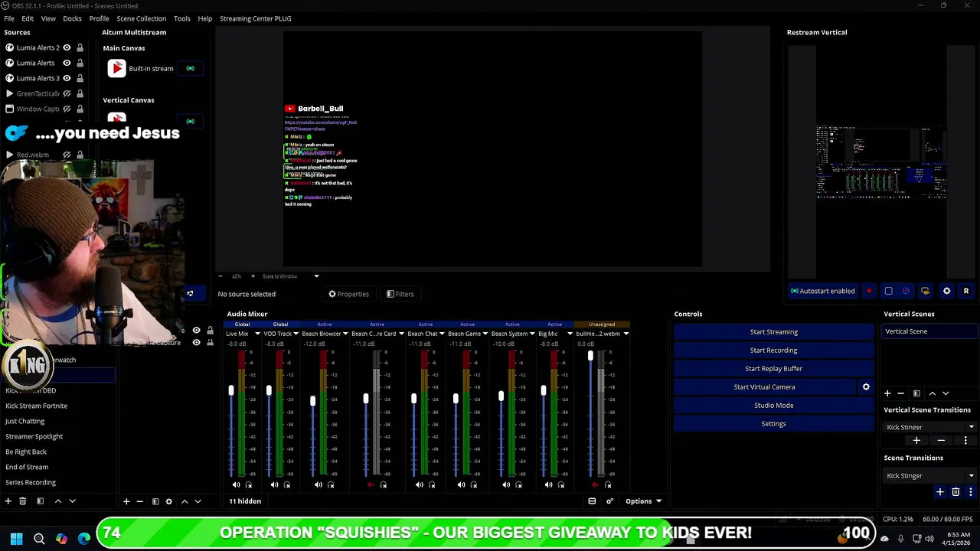Switch Audio Mixer layout icon
Screen dimensions: 980x551
(x=592, y=501)
